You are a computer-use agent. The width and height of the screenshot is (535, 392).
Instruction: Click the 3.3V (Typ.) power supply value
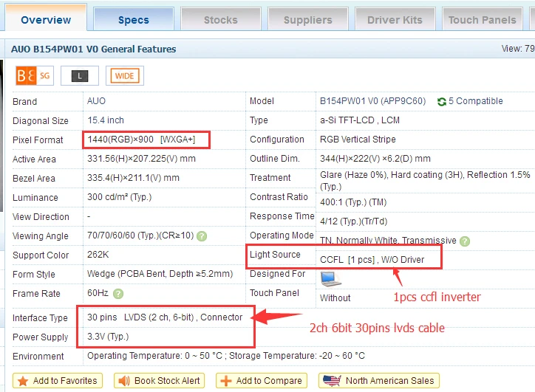point(108,337)
